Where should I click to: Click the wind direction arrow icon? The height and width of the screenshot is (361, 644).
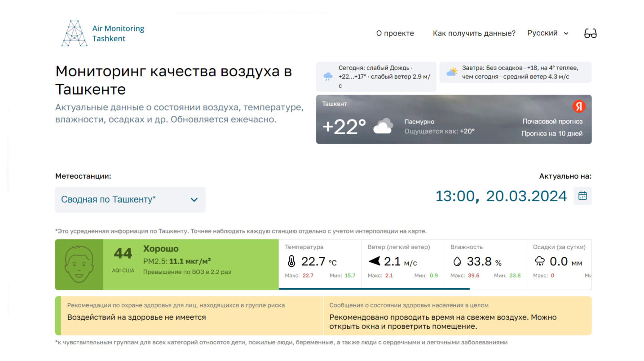374,261
